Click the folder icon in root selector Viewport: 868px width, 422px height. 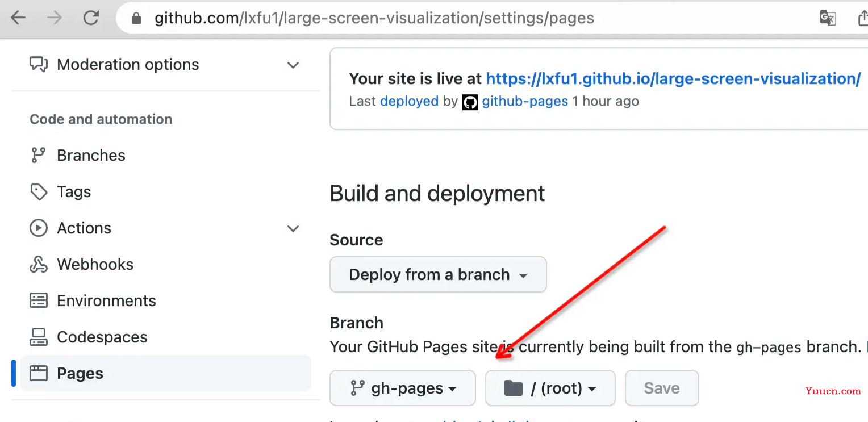coord(513,388)
